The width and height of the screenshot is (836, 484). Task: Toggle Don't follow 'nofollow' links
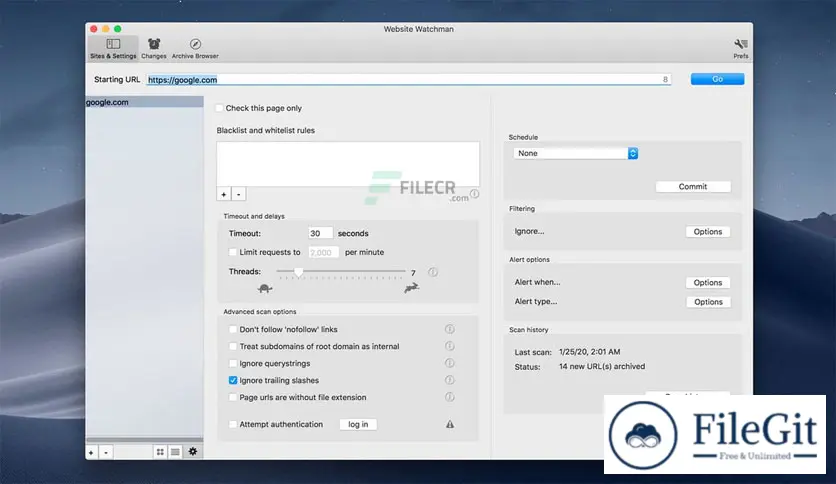click(232, 329)
